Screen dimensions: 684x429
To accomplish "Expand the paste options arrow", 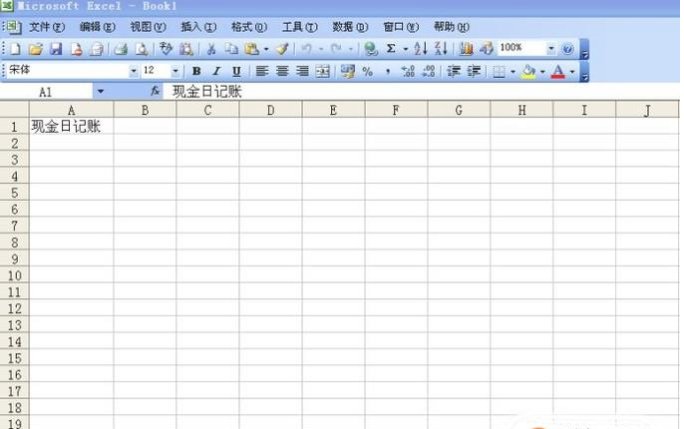I will point(266,49).
